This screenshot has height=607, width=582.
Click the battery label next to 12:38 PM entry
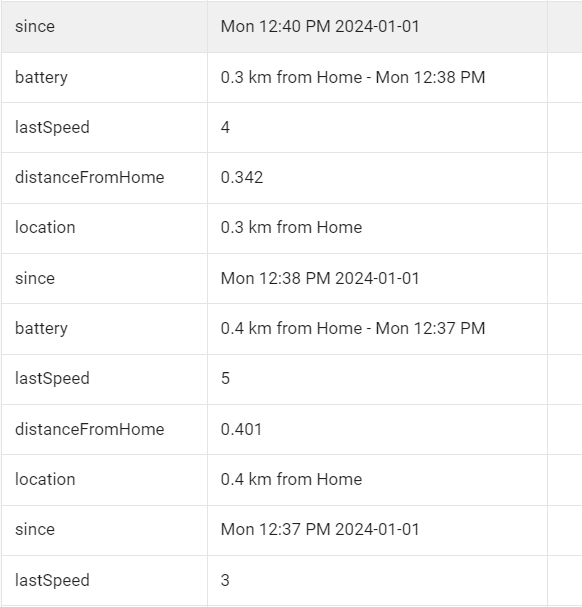click(x=41, y=78)
